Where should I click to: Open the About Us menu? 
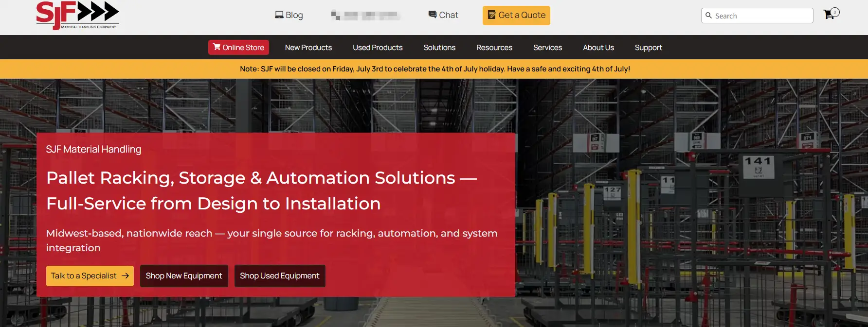pos(598,47)
